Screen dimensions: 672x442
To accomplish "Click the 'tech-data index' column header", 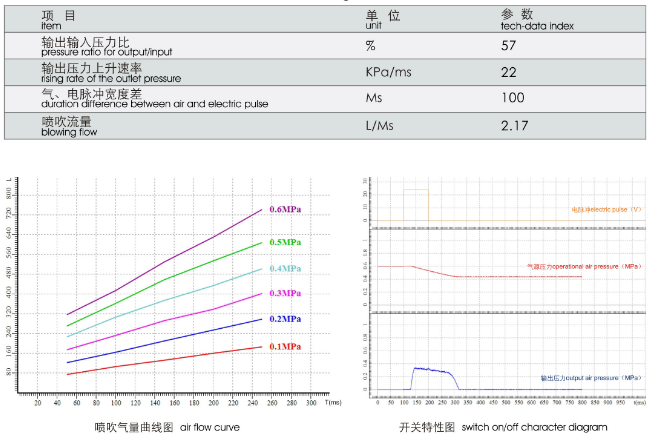I will tap(537, 21).
